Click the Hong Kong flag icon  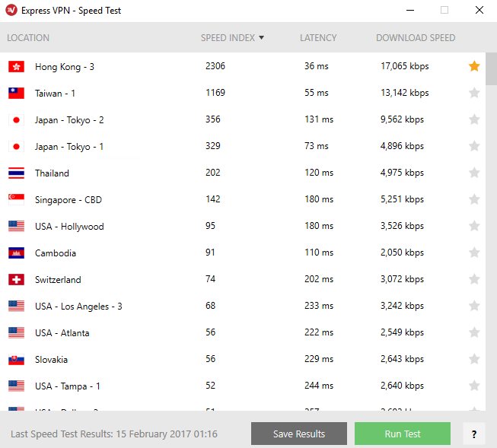(16, 67)
